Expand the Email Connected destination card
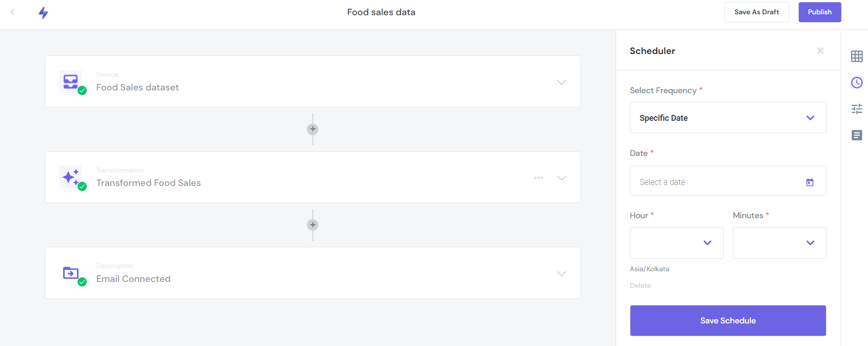 point(561,273)
